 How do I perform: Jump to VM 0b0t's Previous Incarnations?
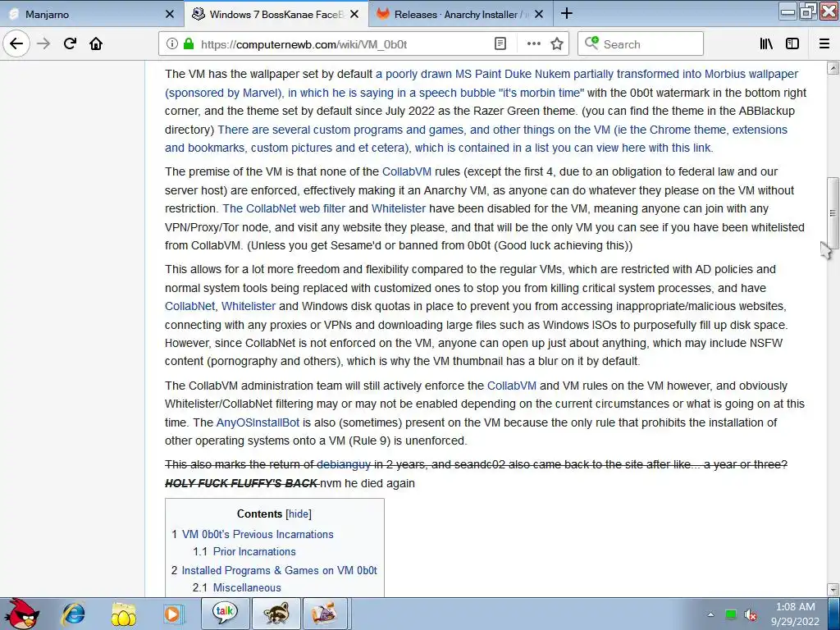click(258, 535)
